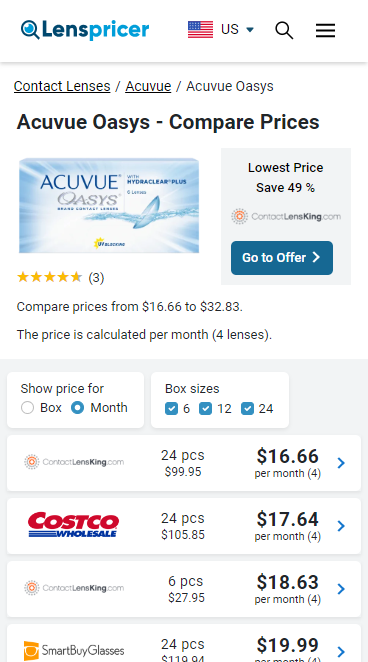Go to Contact Lenses breadcrumb
The height and width of the screenshot is (662, 368).
62,86
